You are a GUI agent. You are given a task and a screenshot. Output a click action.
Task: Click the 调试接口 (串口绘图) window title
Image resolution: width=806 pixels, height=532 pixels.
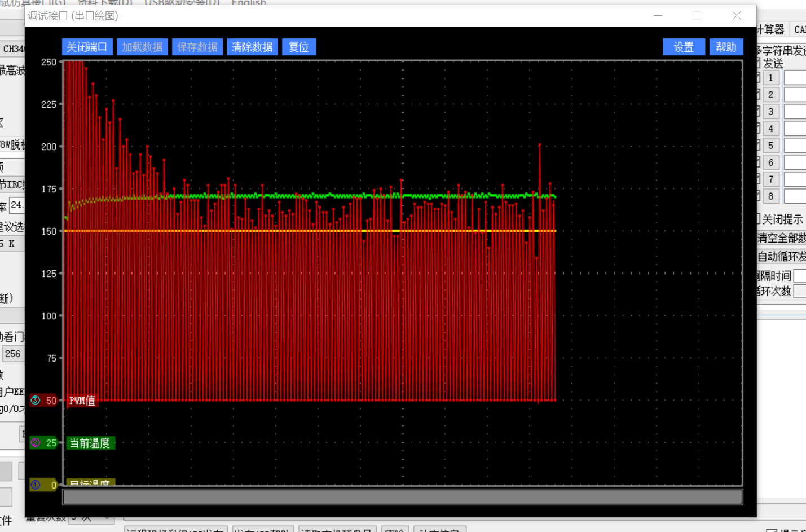pos(73,16)
